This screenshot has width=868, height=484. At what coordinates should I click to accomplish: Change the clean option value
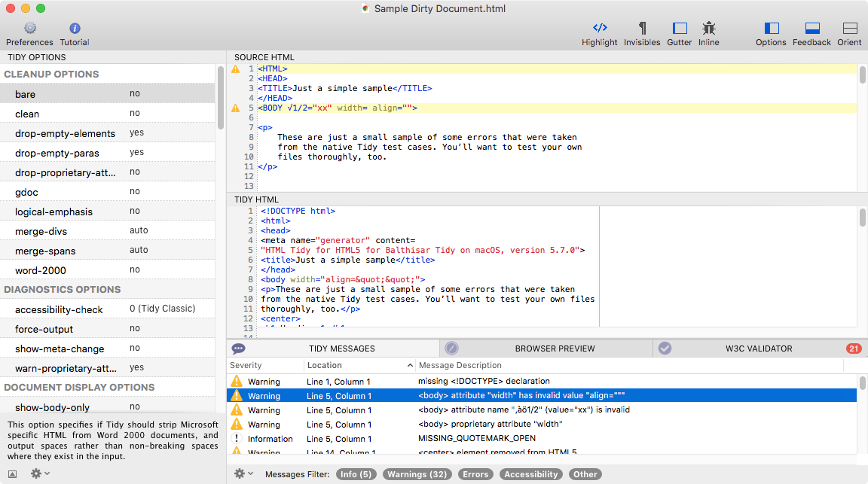pos(135,113)
